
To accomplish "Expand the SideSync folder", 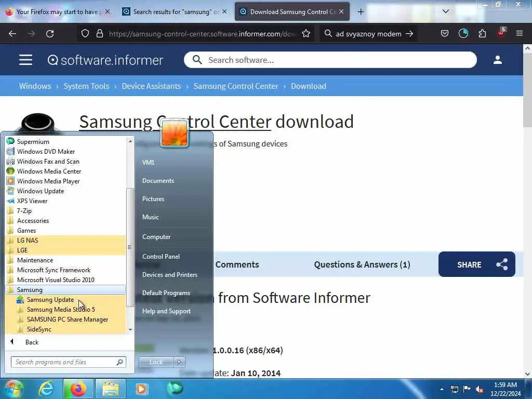I will [65, 329].
